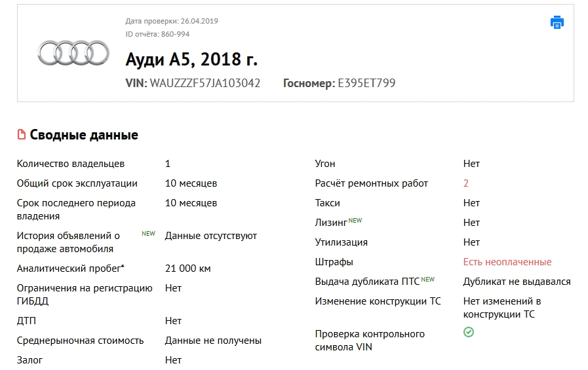Viewport: 588px width, 370px height.
Task: Click the owners count value 1
Action: (x=168, y=164)
